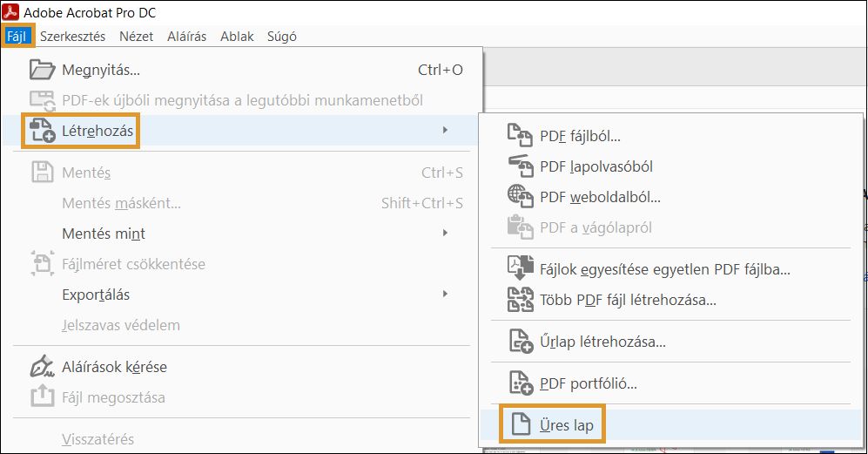Image resolution: width=868 pixels, height=454 pixels.
Task: Select the Létrehozás menu entry
Action: tap(242, 131)
